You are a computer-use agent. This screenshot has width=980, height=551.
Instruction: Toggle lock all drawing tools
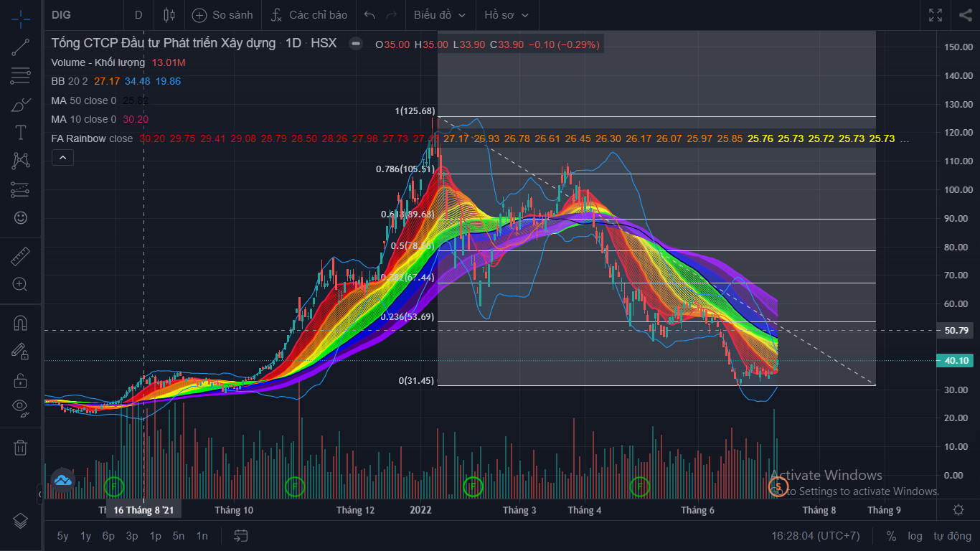(x=20, y=380)
